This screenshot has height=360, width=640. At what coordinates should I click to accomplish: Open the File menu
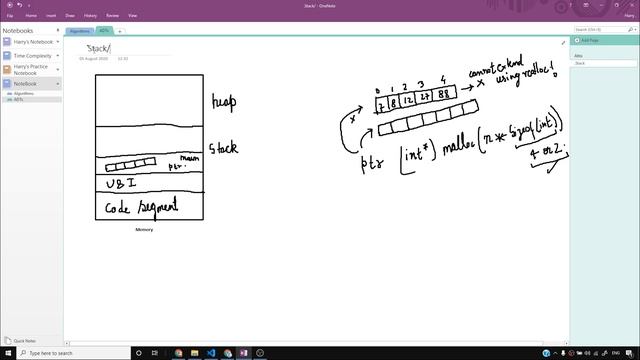[x=10, y=16]
